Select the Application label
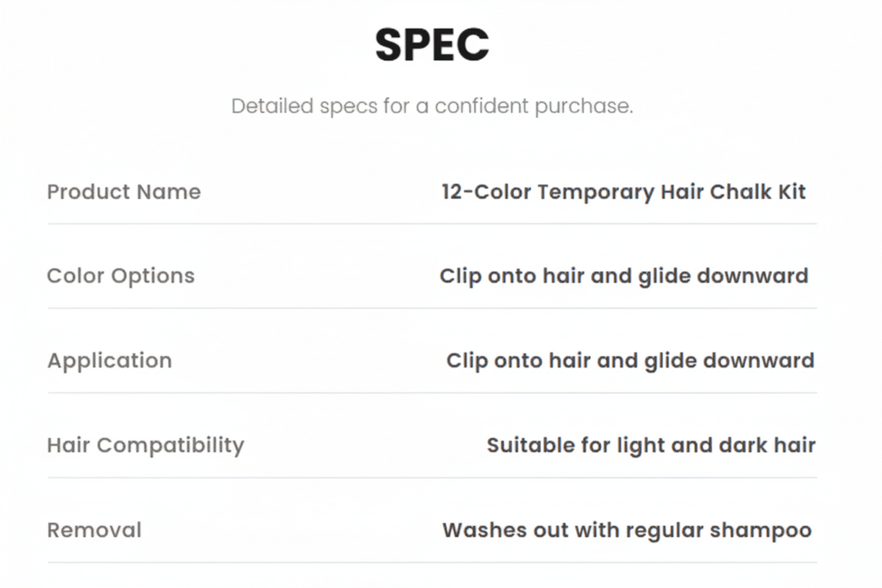Screen dimensions: 882x588 (109, 361)
